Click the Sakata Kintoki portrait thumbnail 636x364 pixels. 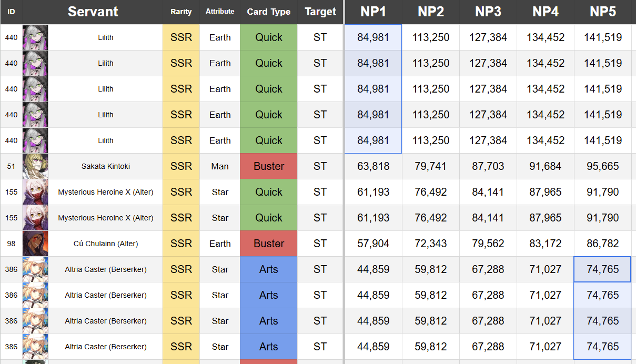[35, 166]
